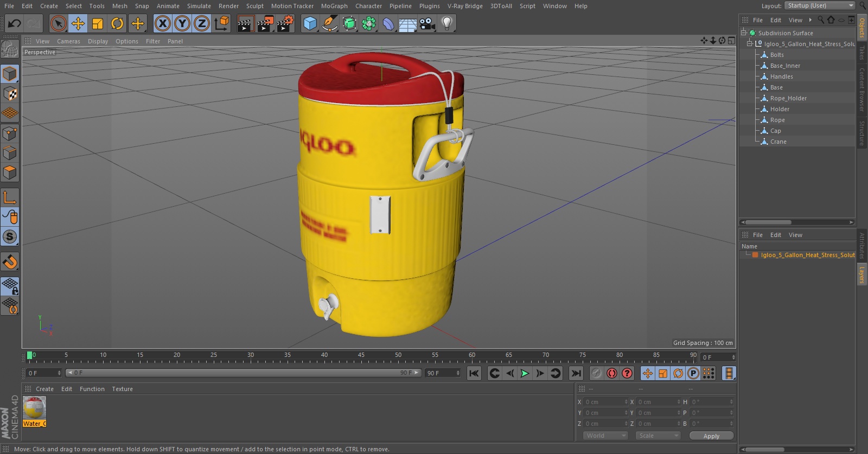This screenshot has height=454, width=868.
Task: Open the material manager Texture menu
Action: 122,389
